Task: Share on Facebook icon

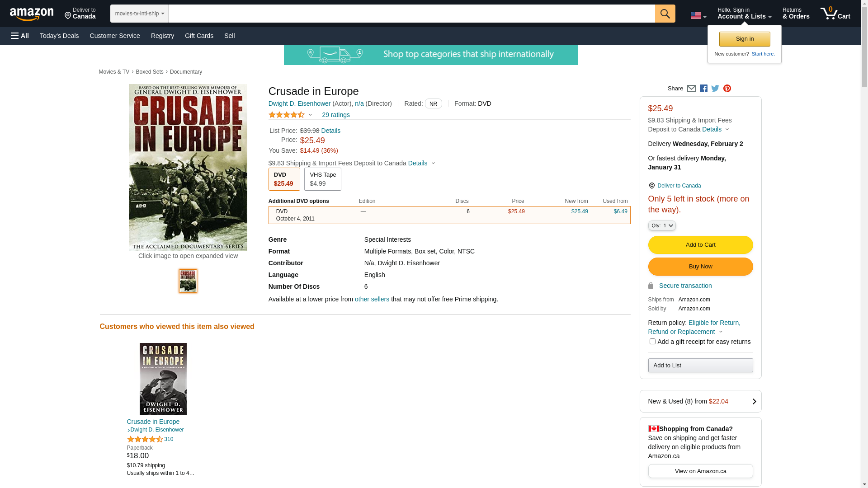Action: [703, 89]
